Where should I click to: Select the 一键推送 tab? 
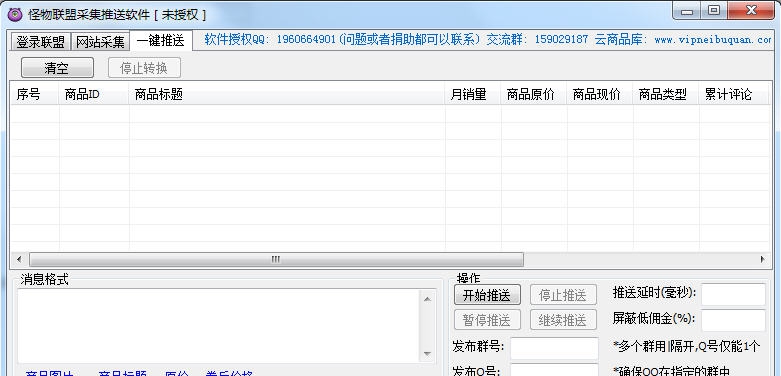tap(160, 41)
